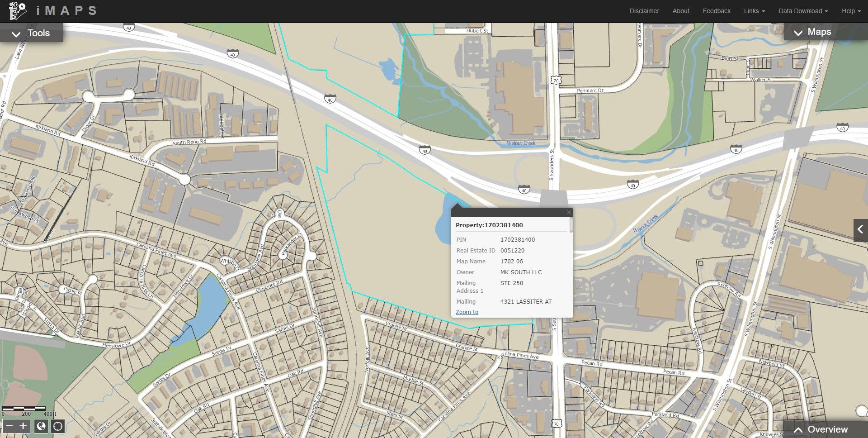Select the PIN value 1702381400
868x438 pixels.
coord(517,239)
